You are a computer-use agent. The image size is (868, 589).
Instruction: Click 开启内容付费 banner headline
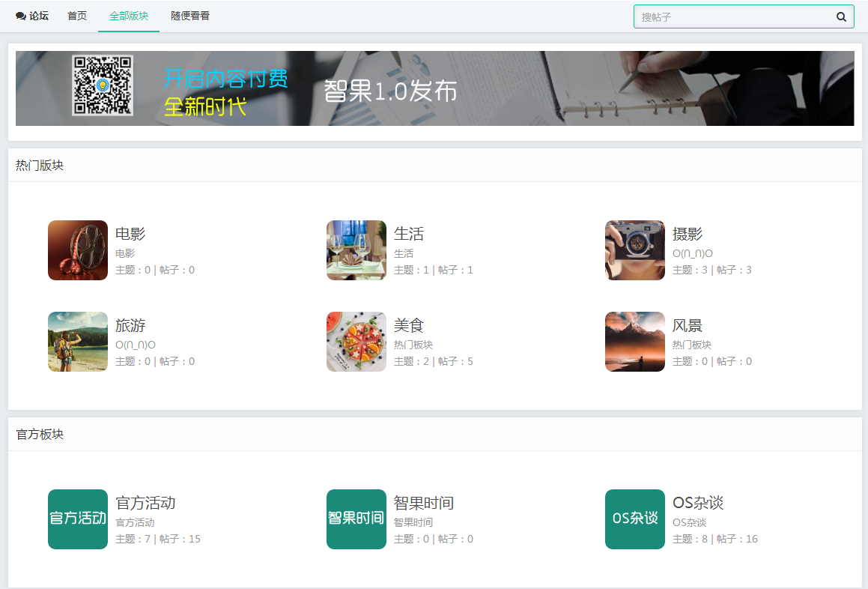(225, 79)
